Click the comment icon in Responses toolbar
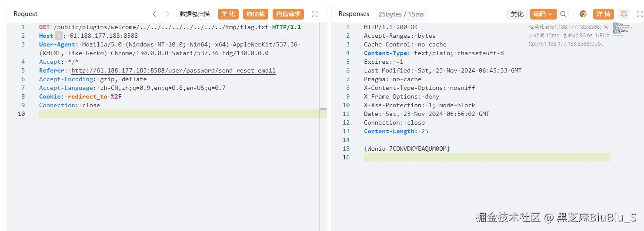 pyautogui.click(x=624, y=14)
